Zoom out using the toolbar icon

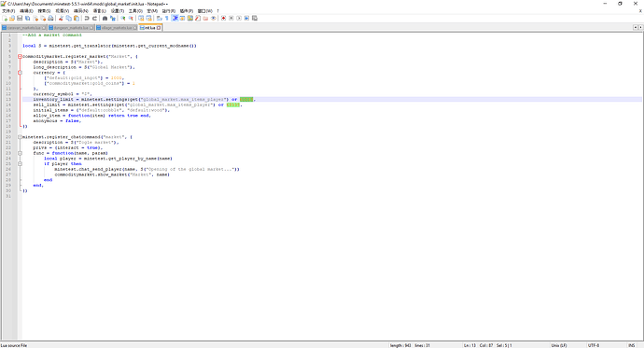[131, 18]
